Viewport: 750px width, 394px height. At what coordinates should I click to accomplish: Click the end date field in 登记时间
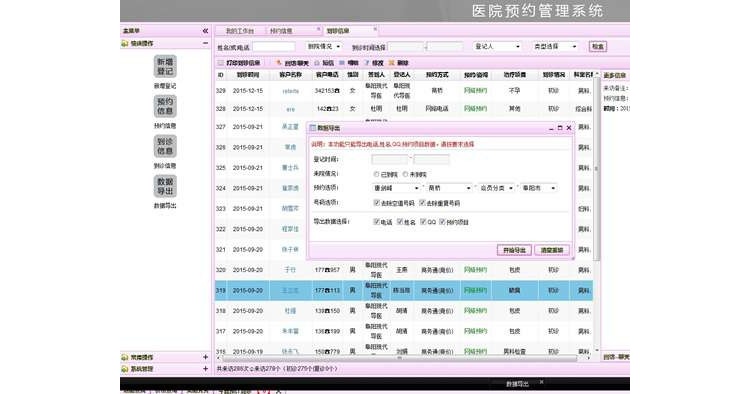point(431,159)
